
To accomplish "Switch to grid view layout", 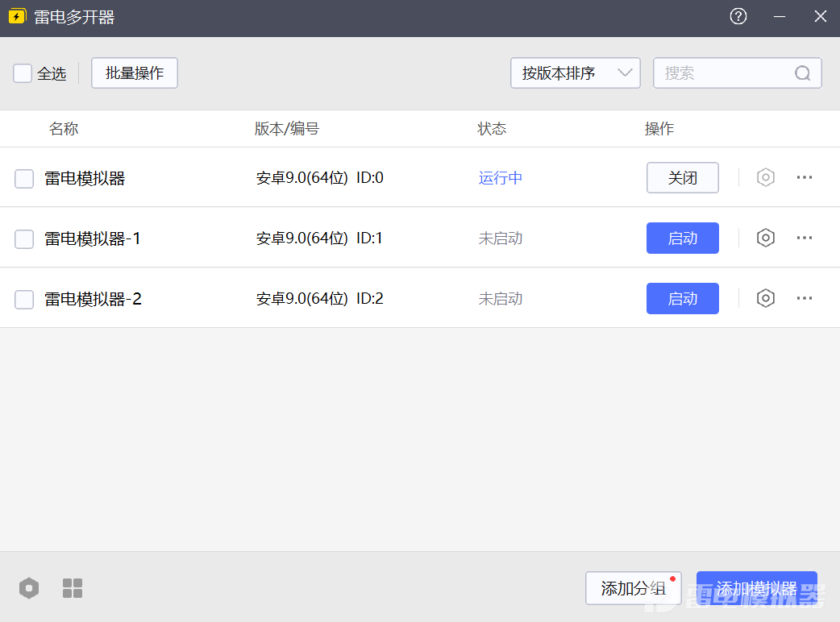I will coord(73,588).
